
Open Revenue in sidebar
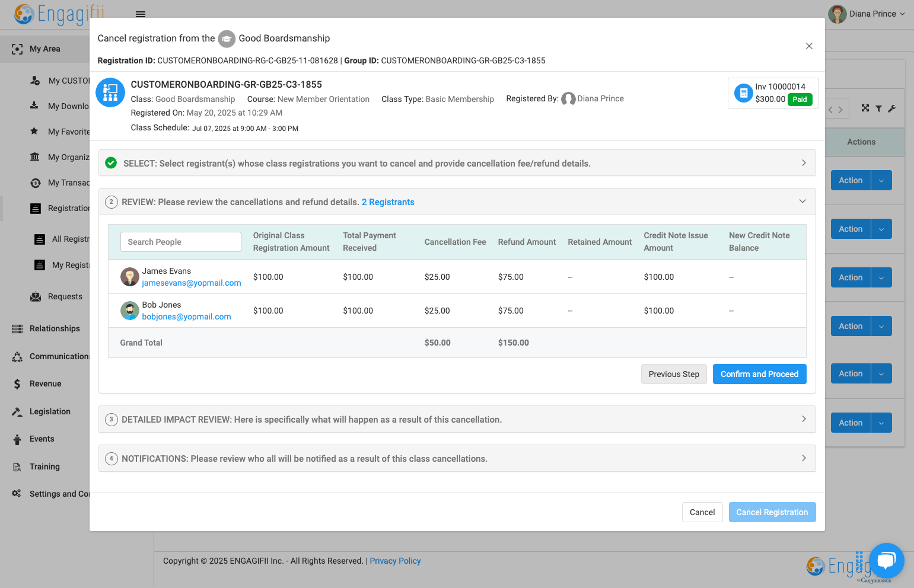pyautogui.click(x=46, y=384)
